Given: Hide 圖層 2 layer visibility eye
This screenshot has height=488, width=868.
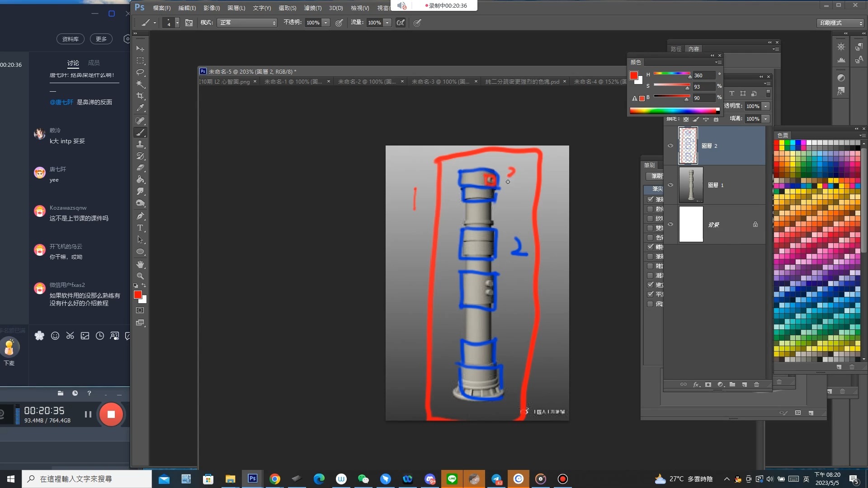Looking at the screenshot, I should click(x=670, y=145).
